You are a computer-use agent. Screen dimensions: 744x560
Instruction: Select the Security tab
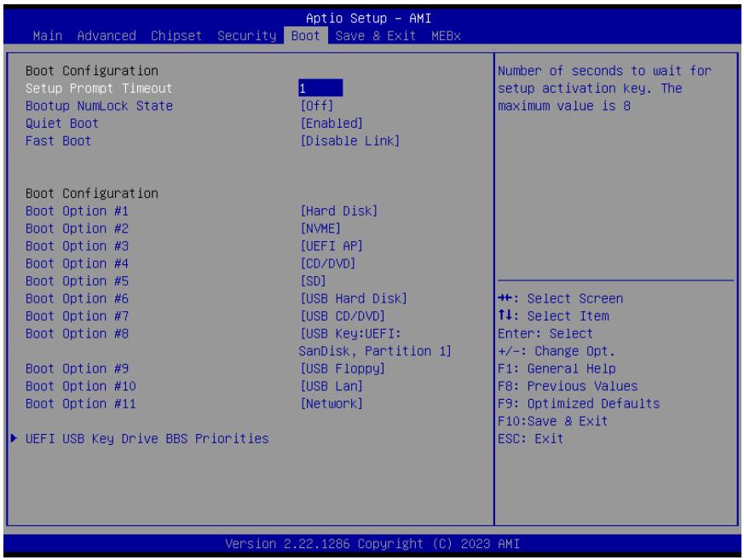pyautogui.click(x=247, y=36)
